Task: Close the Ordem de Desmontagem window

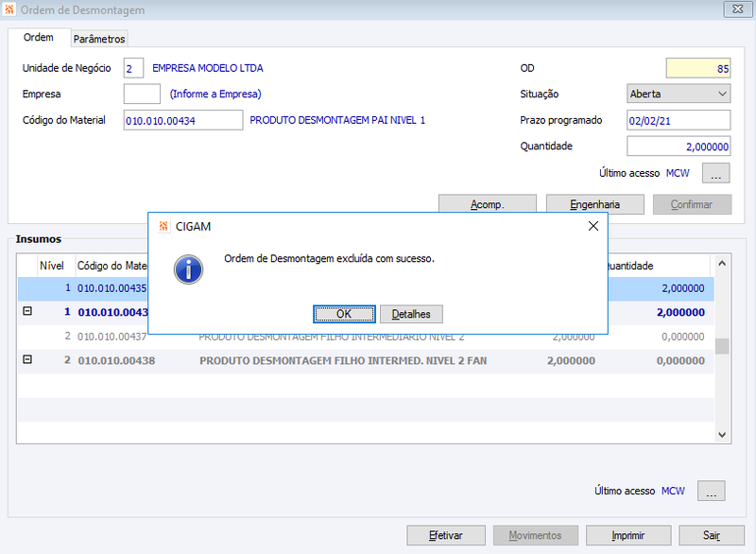Action: tap(737, 9)
